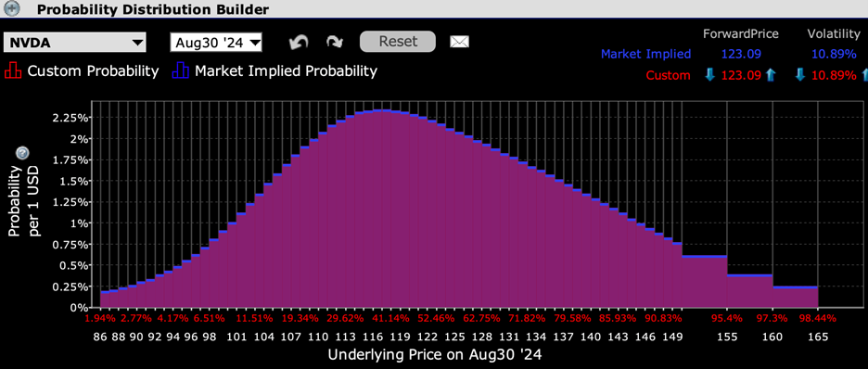Image resolution: width=868 pixels, height=369 pixels.
Task: Click the x-axis price label 101
Action: 236,337
